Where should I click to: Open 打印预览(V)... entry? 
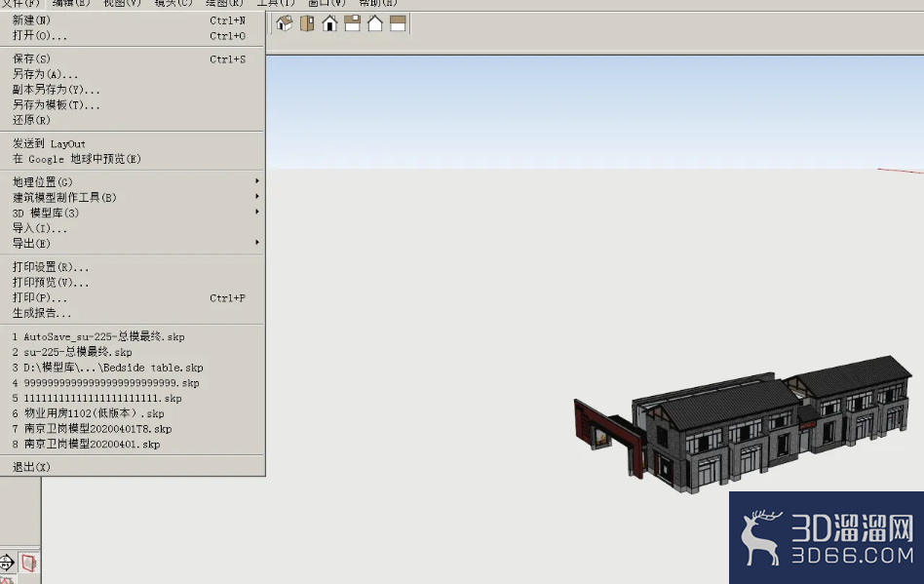pos(132,282)
